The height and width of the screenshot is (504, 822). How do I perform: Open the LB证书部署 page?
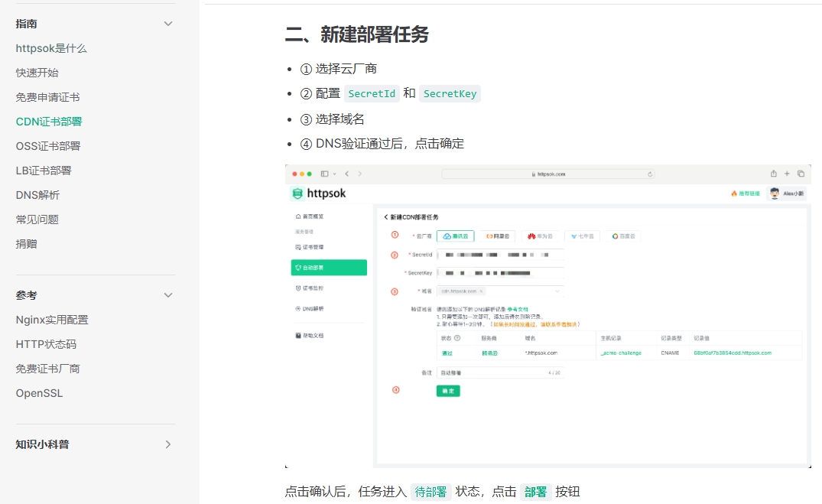44,171
